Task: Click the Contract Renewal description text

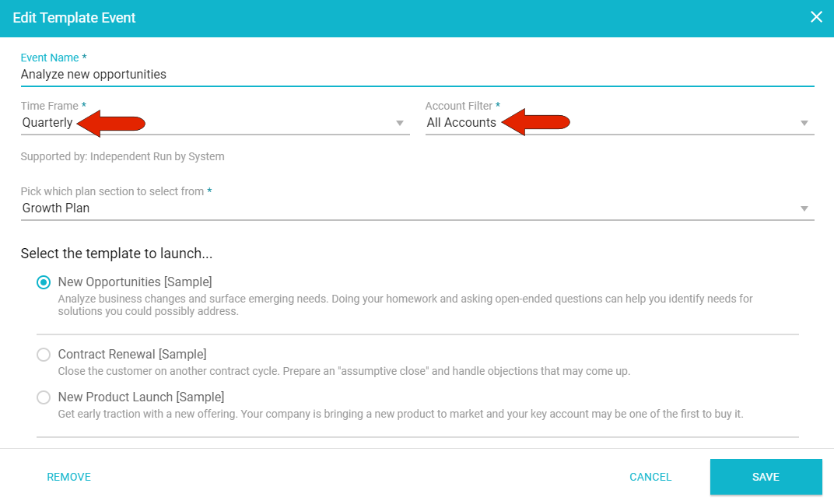Action: [344, 371]
